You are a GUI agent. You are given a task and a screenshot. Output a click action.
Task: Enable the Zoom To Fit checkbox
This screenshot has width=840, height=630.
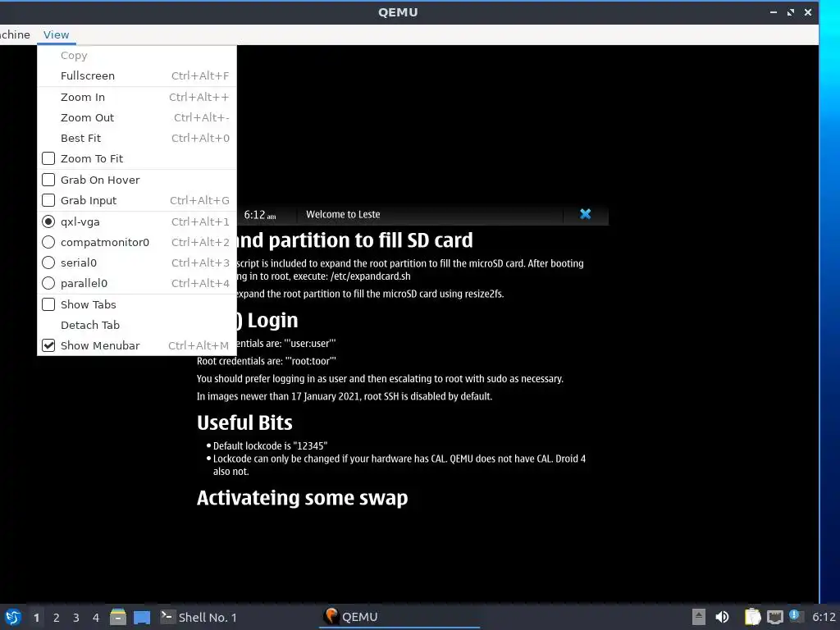point(48,158)
